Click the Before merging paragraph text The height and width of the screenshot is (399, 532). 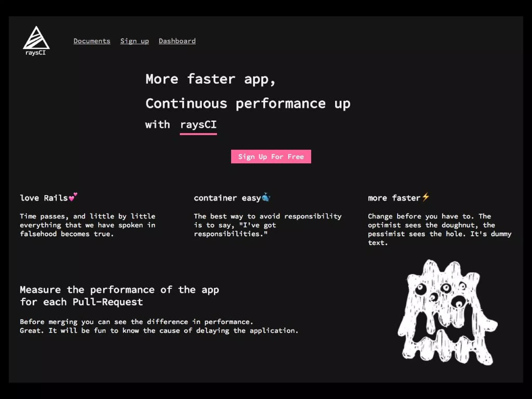159,326
